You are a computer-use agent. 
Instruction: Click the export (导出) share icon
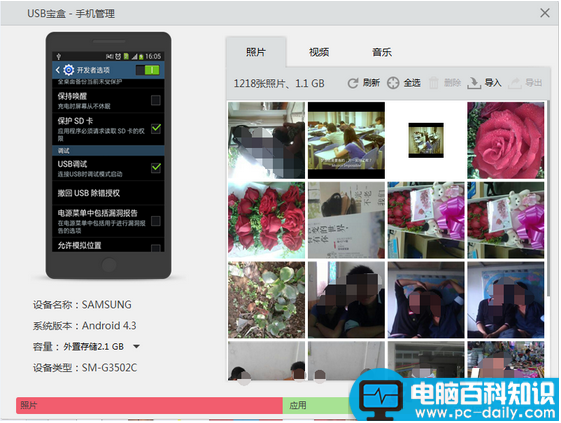(x=515, y=83)
